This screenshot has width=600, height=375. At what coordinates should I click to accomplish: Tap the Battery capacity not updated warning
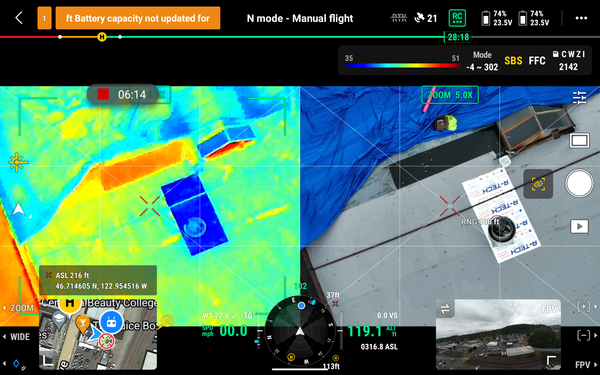pyautogui.click(x=138, y=18)
